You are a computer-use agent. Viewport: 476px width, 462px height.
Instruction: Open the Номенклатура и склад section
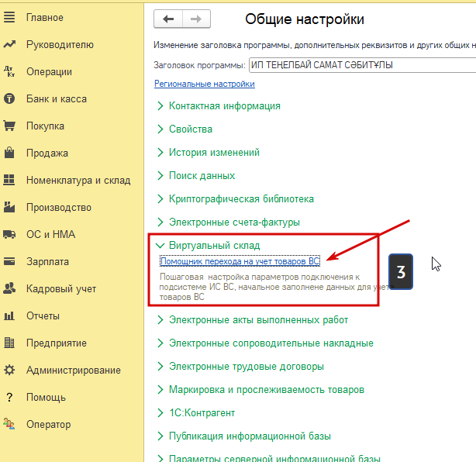tap(78, 180)
